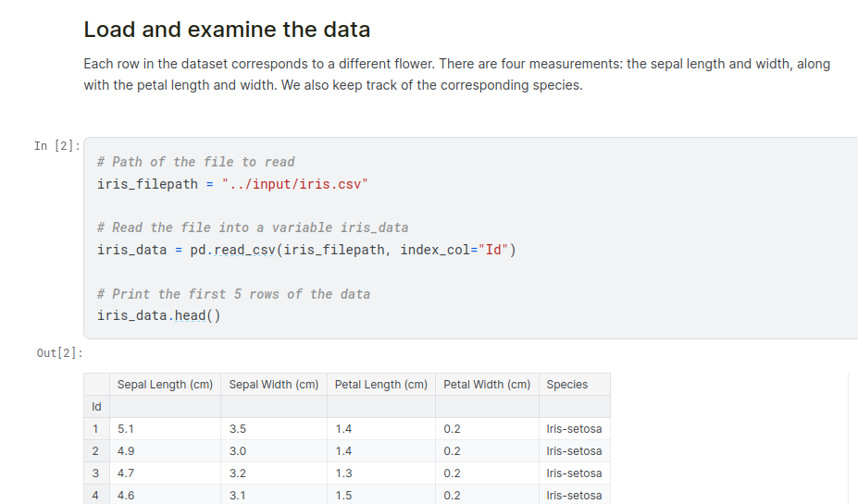
Task: Click the sepal width value 3.0
Action: pyautogui.click(x=237, y=451)
